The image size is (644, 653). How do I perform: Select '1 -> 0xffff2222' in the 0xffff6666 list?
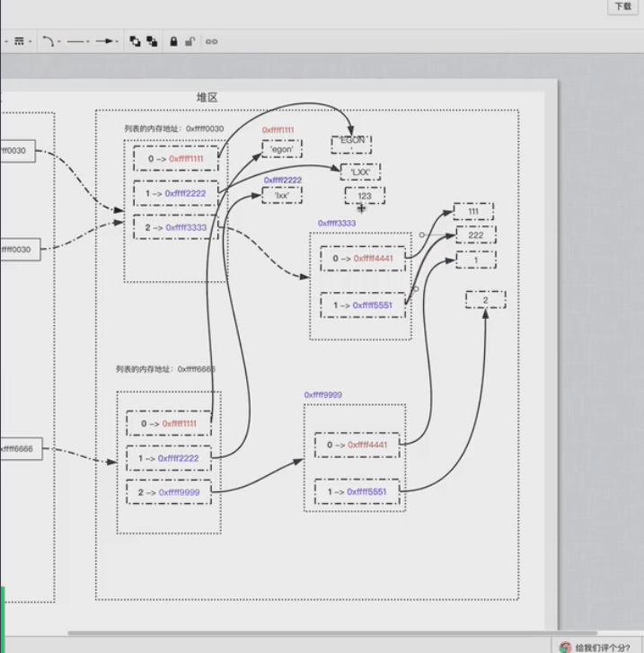[169, 458]
